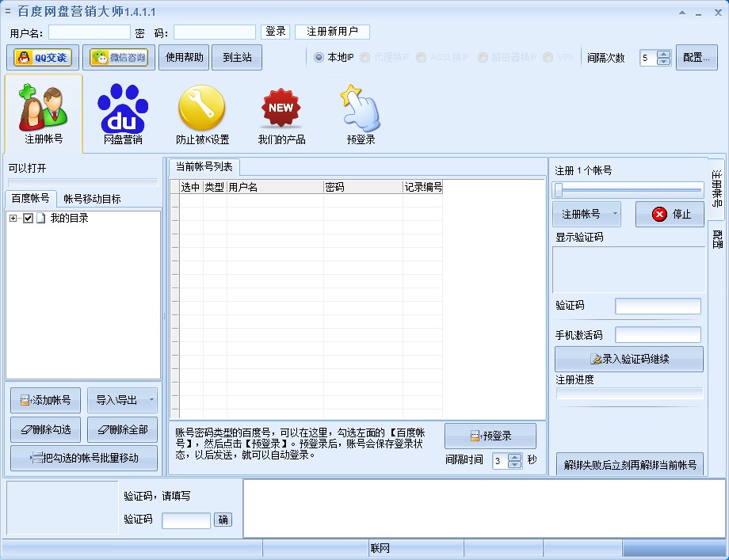Select the 百度帐号 tab
The image size is (729, 560).
click(31, 198)
